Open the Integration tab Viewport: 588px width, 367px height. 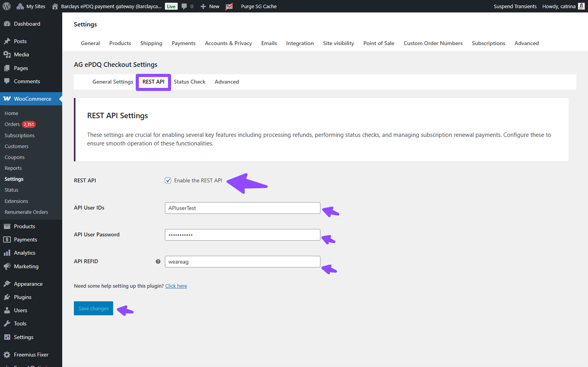point(300,43)
